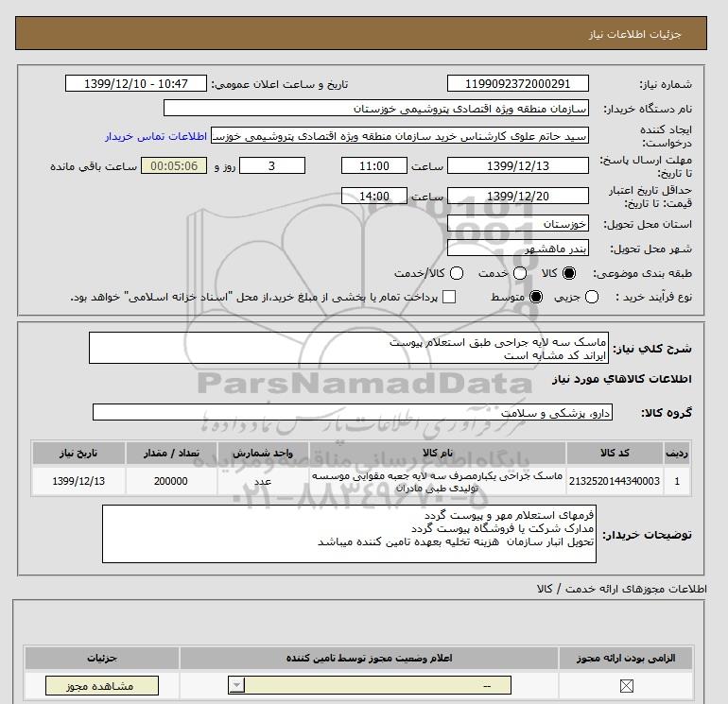
Task: Click the واحد شمارش column header
Action: [x=263, y=453]
